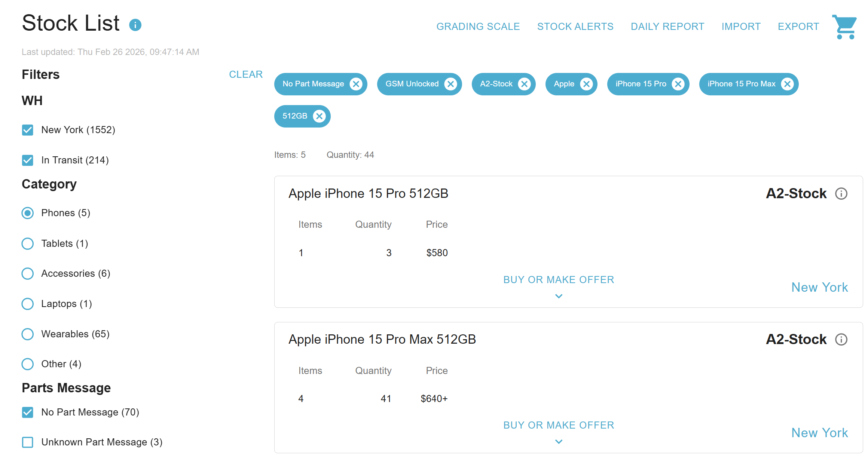Click the Quantity: 44 summary text
The image size is (868, 460).
coord(350,155)
